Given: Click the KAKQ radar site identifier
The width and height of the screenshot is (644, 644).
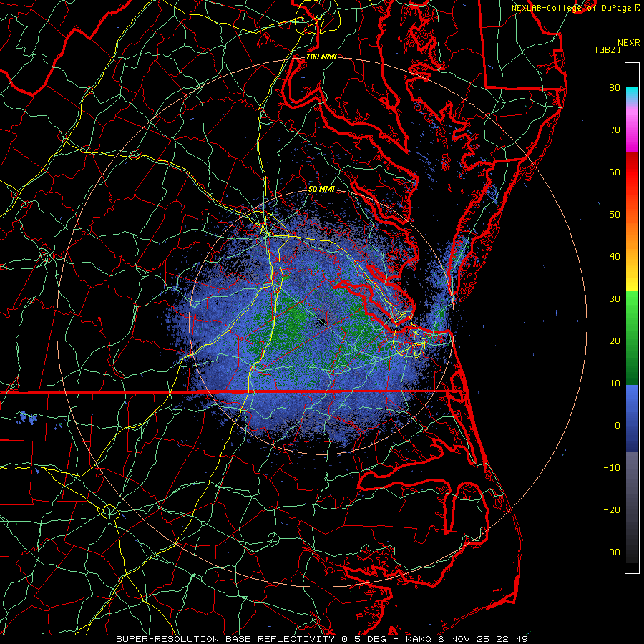Looking at the screenshot, I should (418, 639).
